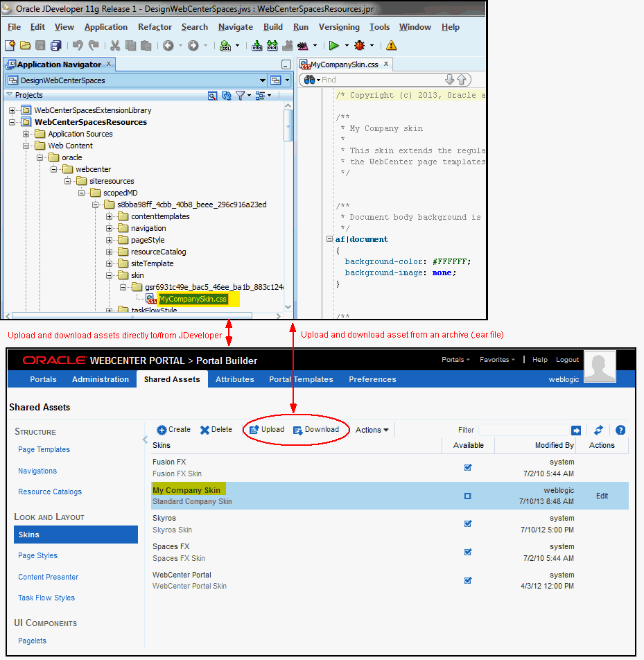
Task: Toggle Available checkbox for Spaces FX skin
Action: click(x=468, y=552)
